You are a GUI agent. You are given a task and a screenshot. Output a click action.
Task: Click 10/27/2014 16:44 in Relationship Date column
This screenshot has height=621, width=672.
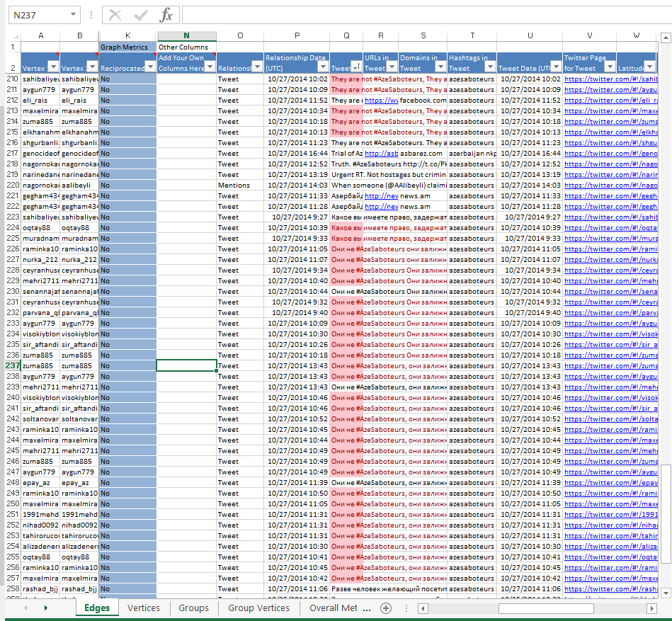pos(297,154)
